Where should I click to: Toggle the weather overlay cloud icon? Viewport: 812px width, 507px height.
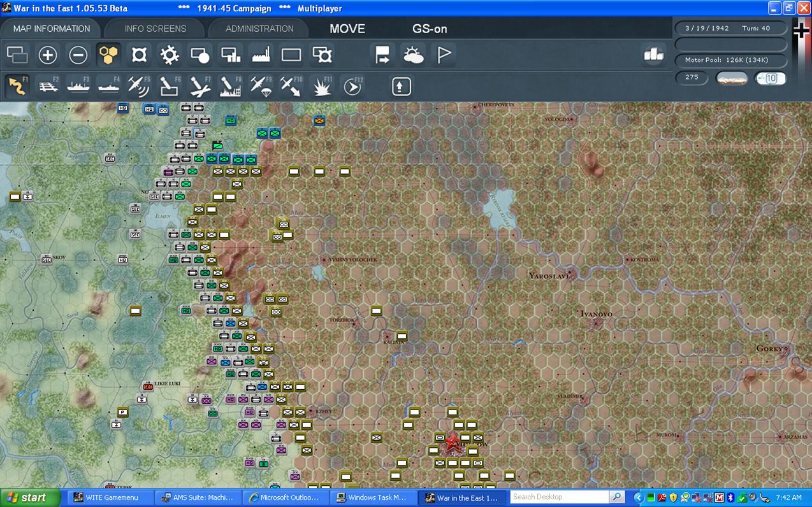point(414,55)
